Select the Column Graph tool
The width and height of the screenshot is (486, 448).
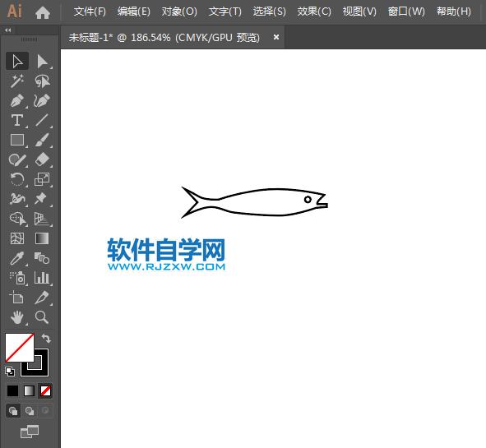point(42,278)
